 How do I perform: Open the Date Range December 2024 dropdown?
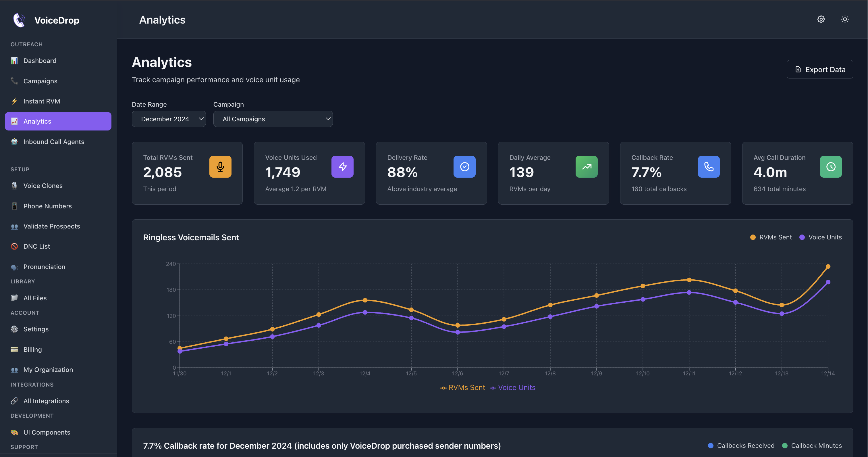click(169, 119)
